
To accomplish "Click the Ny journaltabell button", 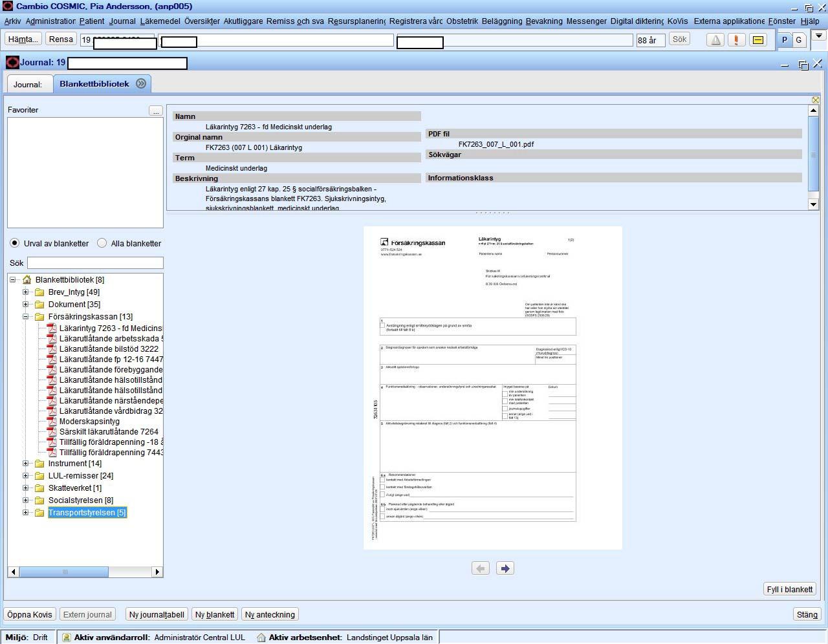I will coord(157,614).
